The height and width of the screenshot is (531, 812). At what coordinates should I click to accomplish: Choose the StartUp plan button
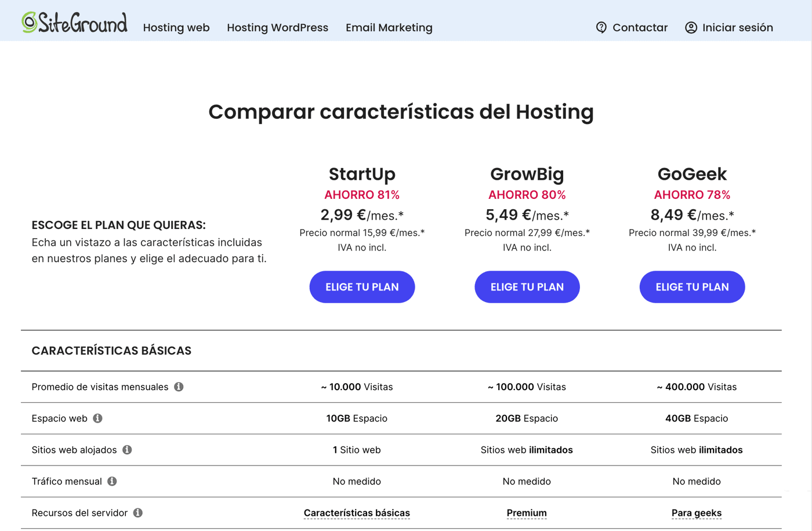coord(362,287)
